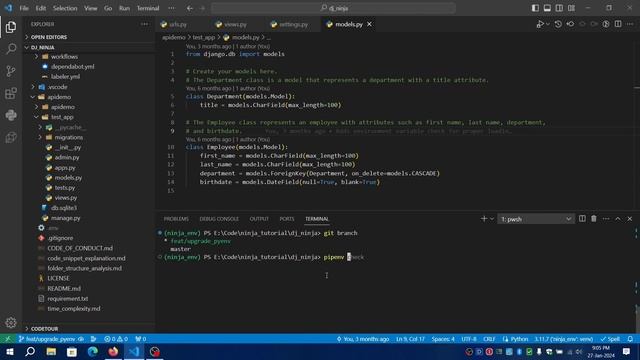Expand the OPEN EDITORS section

tap(48, 37)
